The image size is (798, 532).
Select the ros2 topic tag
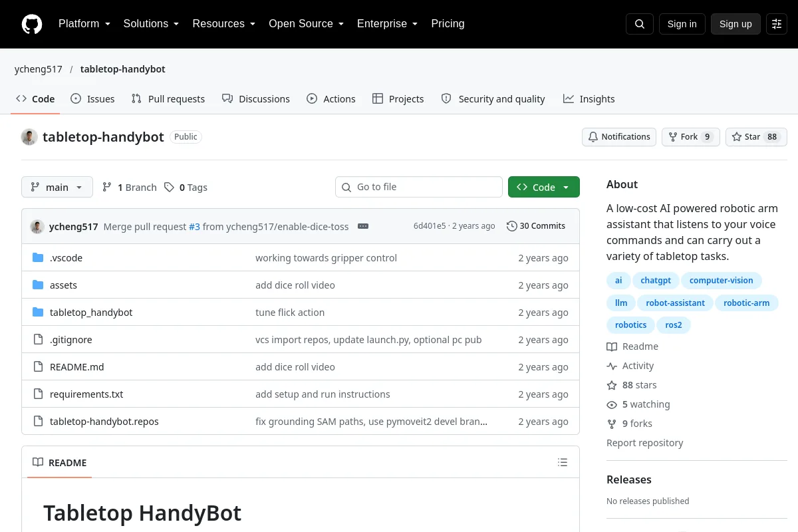[x=674, y=325]
